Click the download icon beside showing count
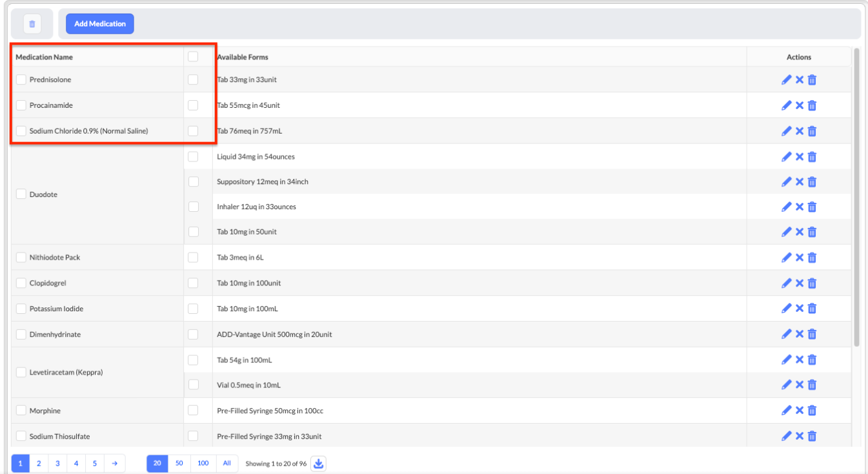The width and height of the screenshot is (868, 474). click(318, 464)
